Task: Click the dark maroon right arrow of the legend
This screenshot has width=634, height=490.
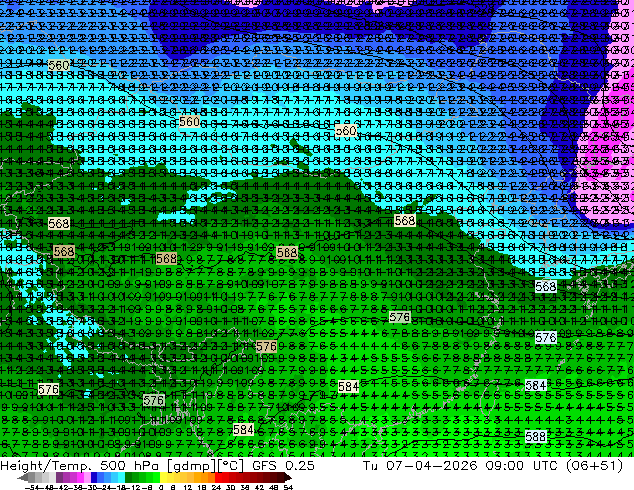Action: (x=288, y=478)
